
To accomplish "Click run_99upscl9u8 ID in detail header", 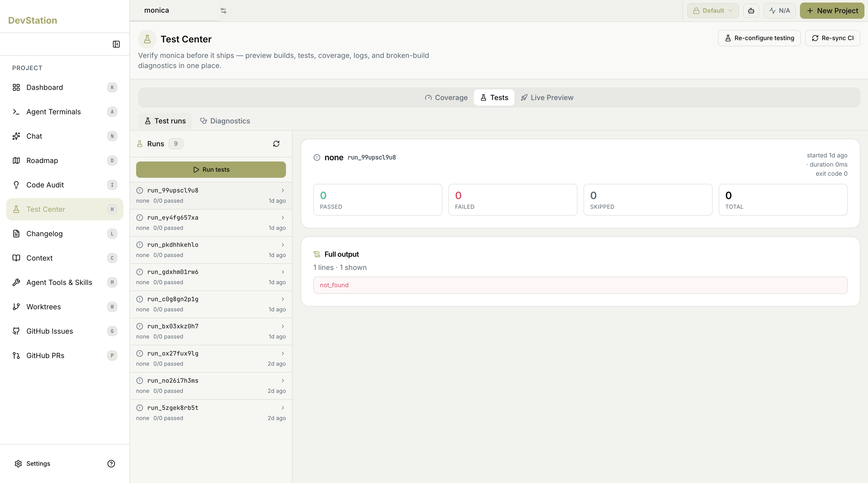I will 372,157.
